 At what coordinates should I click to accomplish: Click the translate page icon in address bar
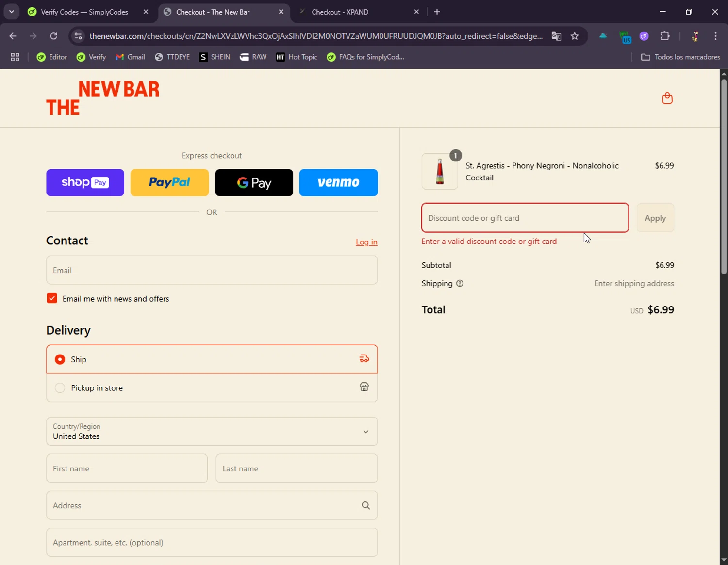pyautogui.click(x=557, y=36)
